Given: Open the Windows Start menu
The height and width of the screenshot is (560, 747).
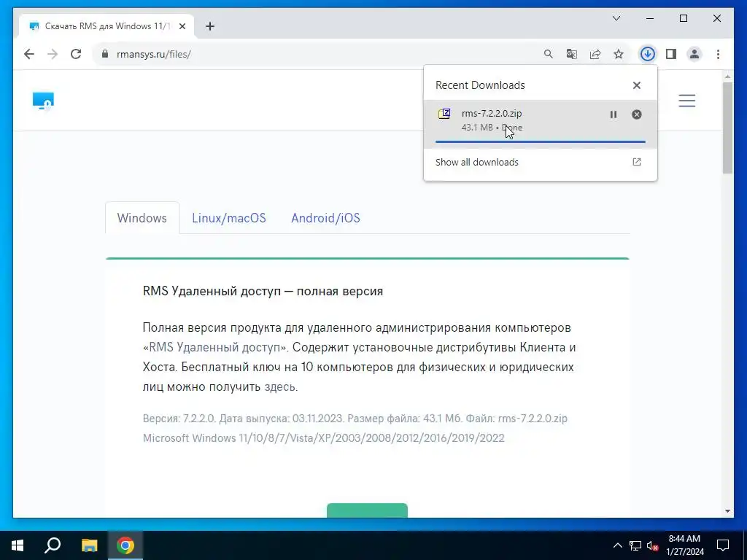Looking at the screenshot, I should (x=18, y=545).
